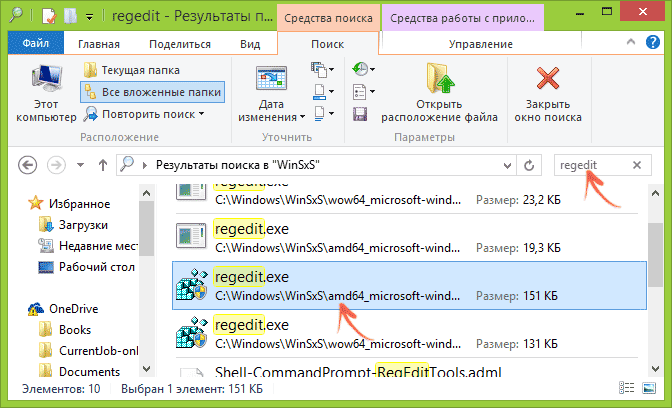Image resolution: width=672 pixels, height=408 pixels.
Task: Open Customize Quick Access Toolbar dropdown
Action: [90, 17]
